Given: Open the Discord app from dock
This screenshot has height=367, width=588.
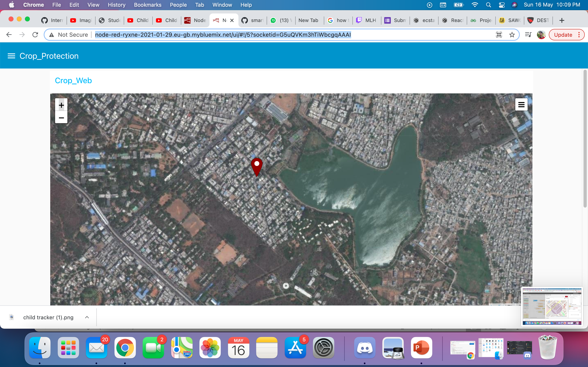Looking at the screenshot, I should coord(364,348).
